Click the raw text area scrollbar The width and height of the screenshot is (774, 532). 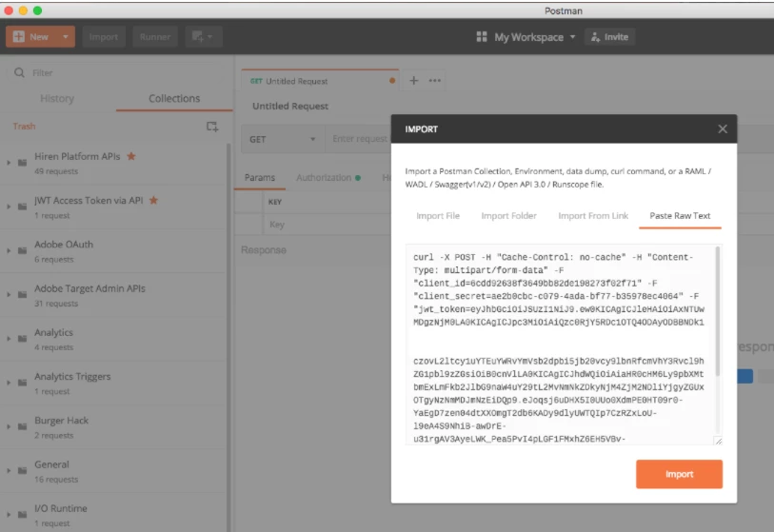[717, 311]
